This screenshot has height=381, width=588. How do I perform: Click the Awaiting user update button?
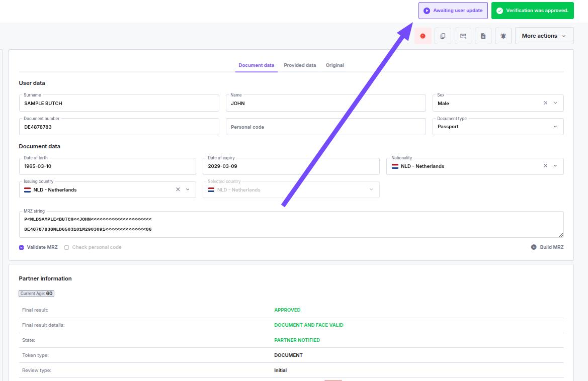coord(453,10)
